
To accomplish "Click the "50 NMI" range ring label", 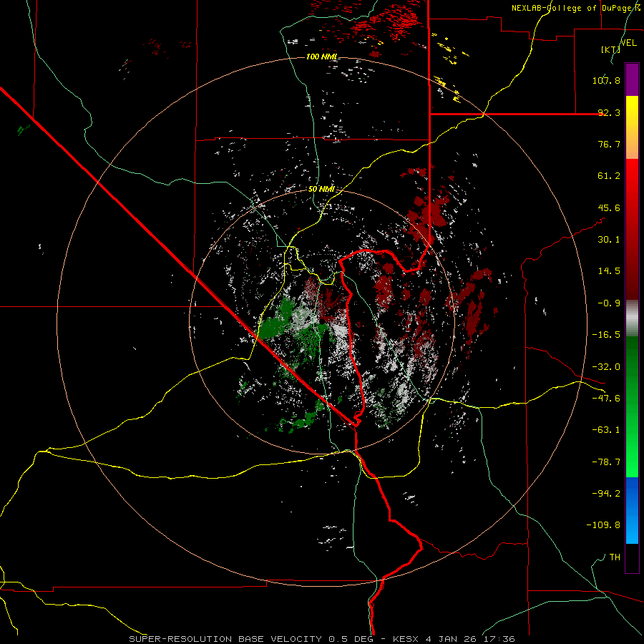I will 321,190.
